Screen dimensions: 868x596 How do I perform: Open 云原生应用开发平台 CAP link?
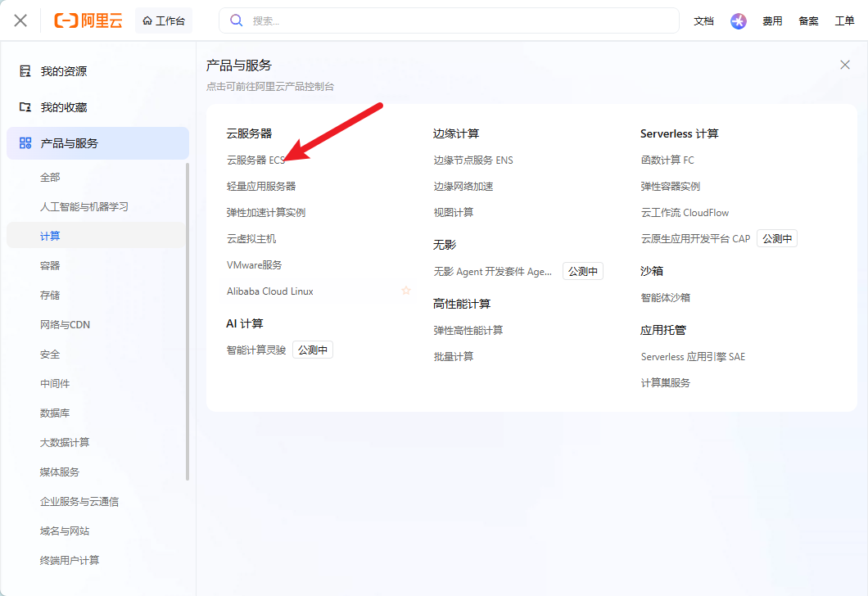tap(695, 238)
